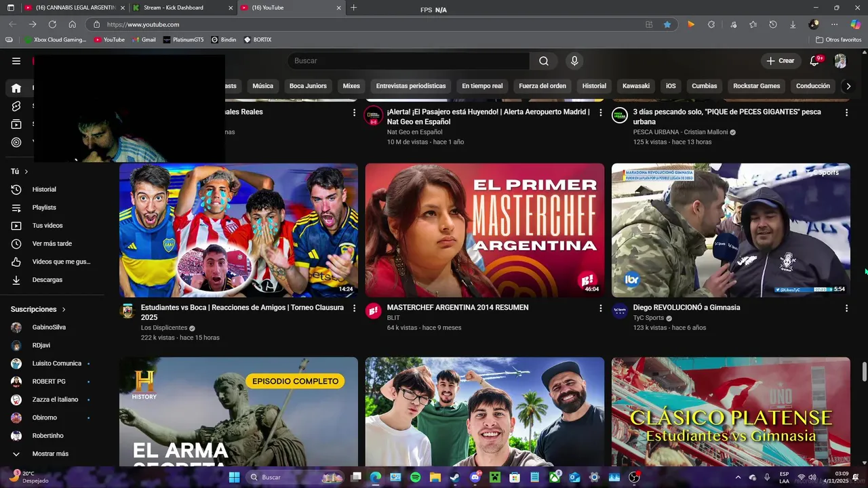Open the Gmail bookmark
Image resolution: width=868 pixels, height=488 pixels.
144,40
